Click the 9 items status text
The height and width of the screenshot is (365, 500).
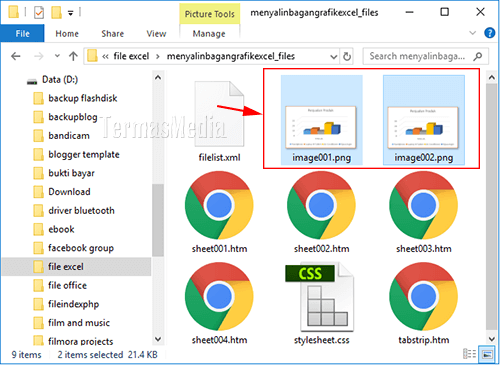point(27,354)
